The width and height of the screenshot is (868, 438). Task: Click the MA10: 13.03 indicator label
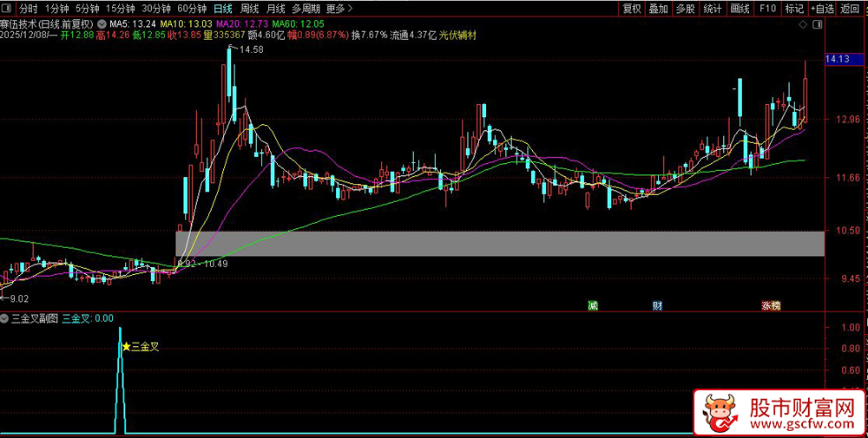tap(187, 23)
